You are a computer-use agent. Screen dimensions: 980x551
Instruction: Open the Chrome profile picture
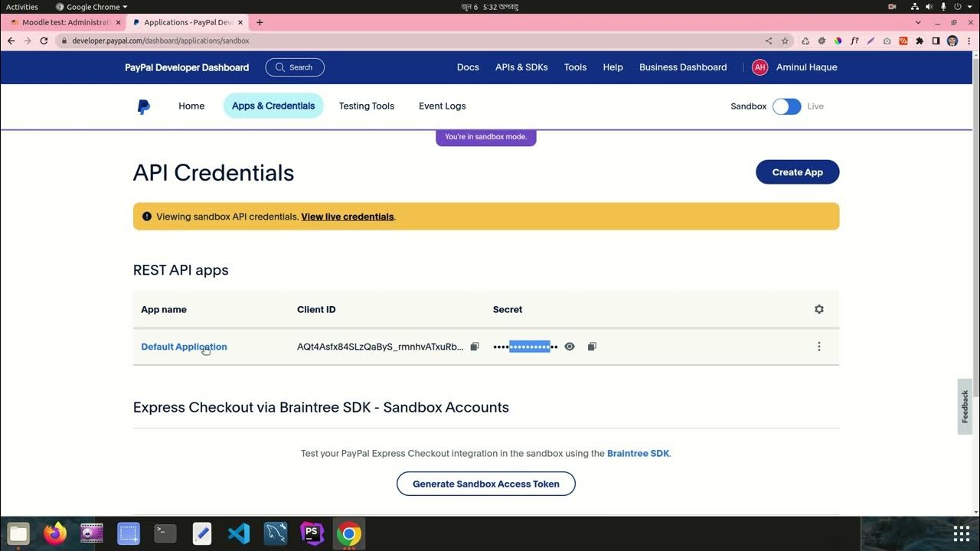952,41
